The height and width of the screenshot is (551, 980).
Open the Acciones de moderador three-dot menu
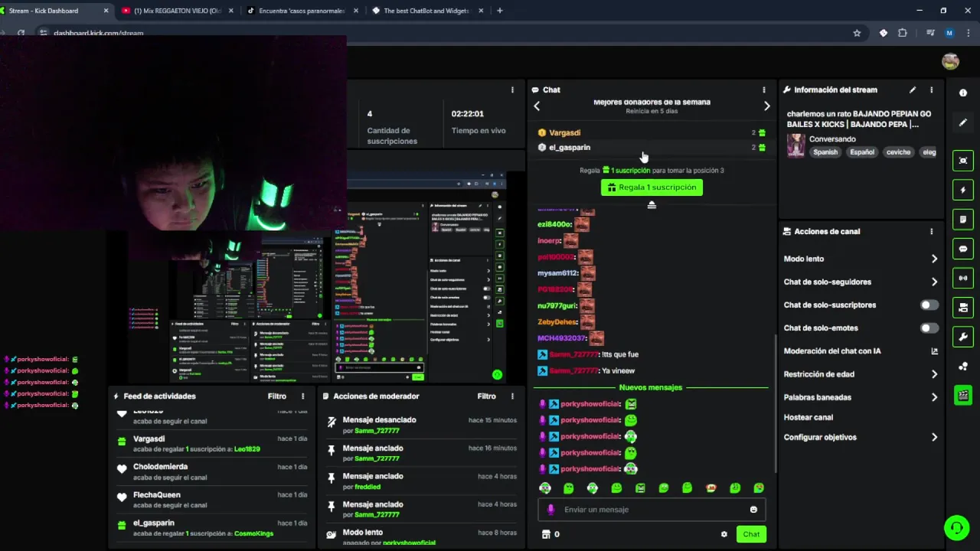coord(512,396)
